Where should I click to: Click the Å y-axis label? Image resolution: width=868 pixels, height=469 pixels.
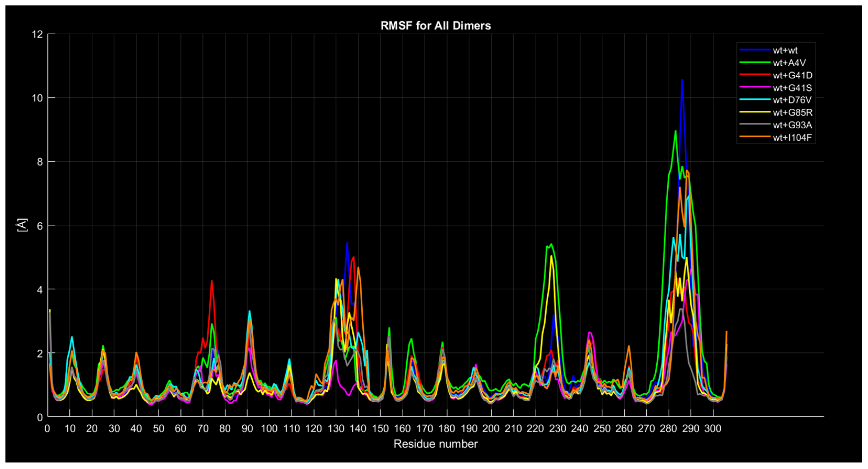(x=22, y=225)
